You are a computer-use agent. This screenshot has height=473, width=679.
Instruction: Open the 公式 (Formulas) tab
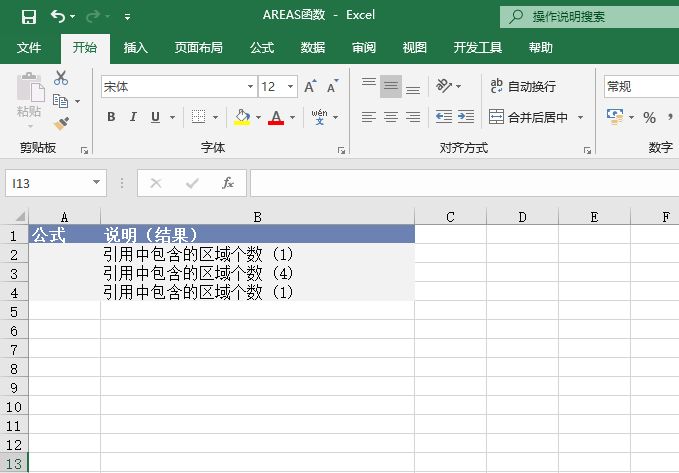[262, 47]
